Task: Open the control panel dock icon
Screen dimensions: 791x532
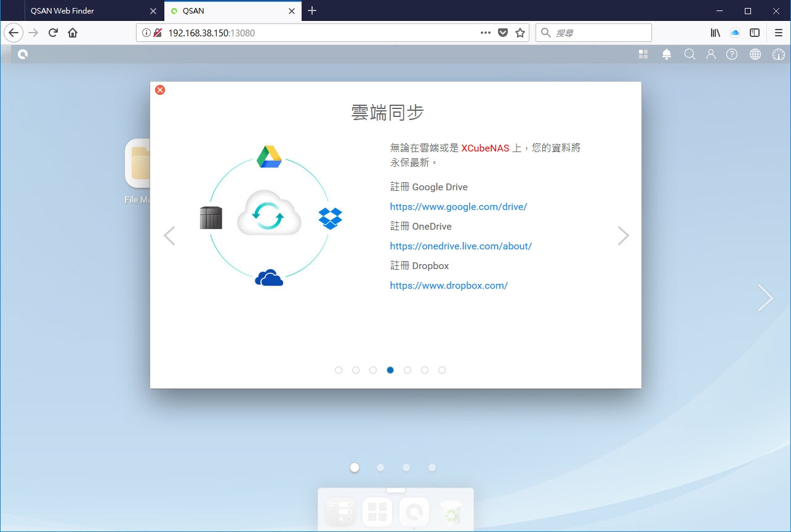Action: tap(340, 512)
